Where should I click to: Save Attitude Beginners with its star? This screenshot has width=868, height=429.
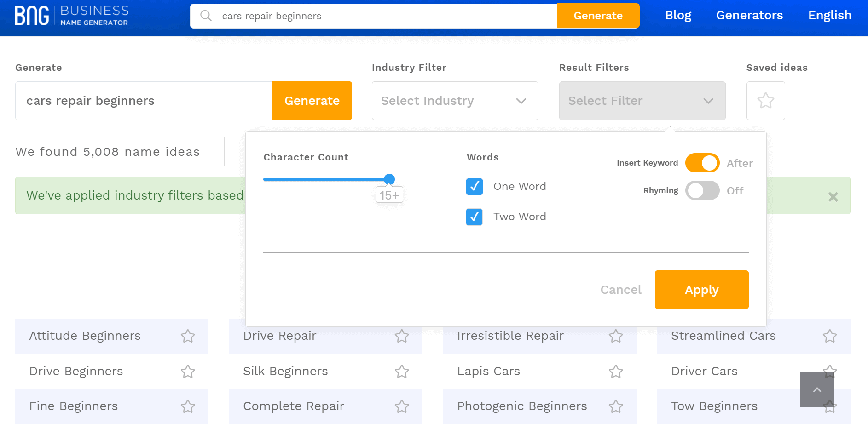click(188, 336)
